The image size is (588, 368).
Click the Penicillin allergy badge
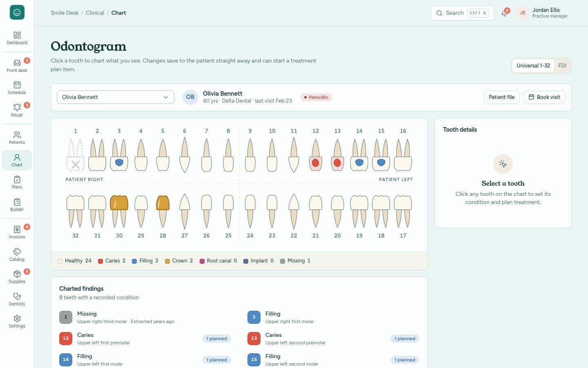(x=316, y=97)
